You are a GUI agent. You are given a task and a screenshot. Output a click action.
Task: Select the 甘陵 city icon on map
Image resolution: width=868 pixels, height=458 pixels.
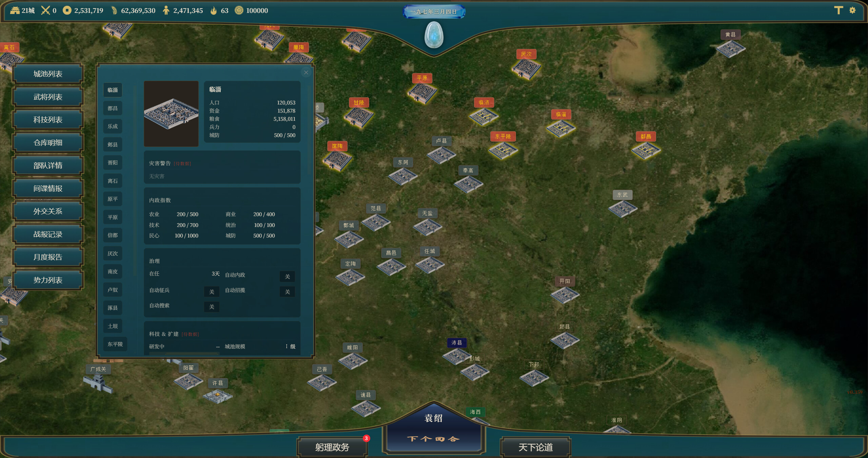[x=358, y=117]
